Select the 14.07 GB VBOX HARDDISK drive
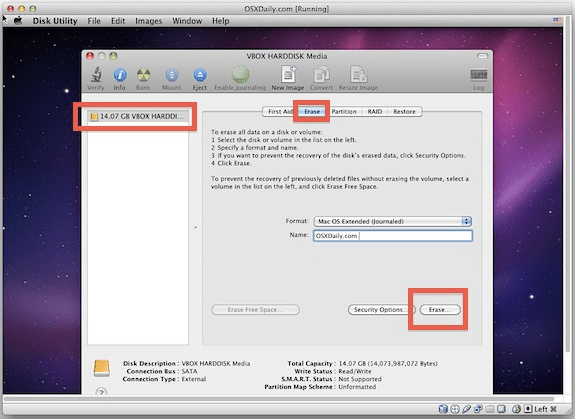This screenshot has width=575, height=419. click(138, 117)
